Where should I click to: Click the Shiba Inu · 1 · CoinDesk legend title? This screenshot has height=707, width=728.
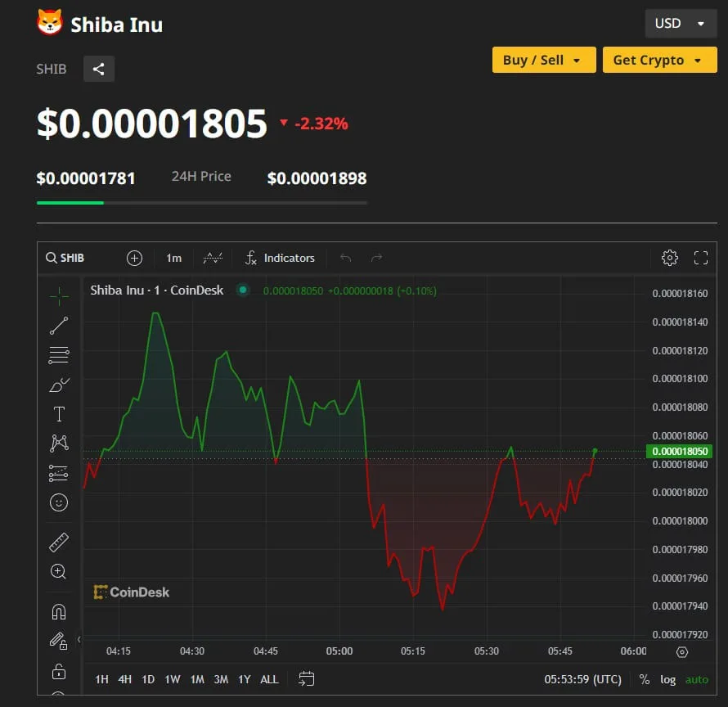(156, 290)
